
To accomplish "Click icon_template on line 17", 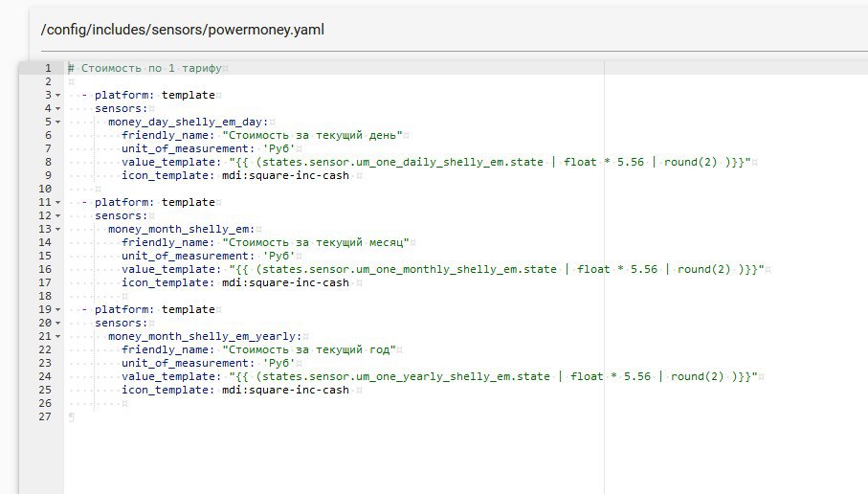I will [235, 282].
